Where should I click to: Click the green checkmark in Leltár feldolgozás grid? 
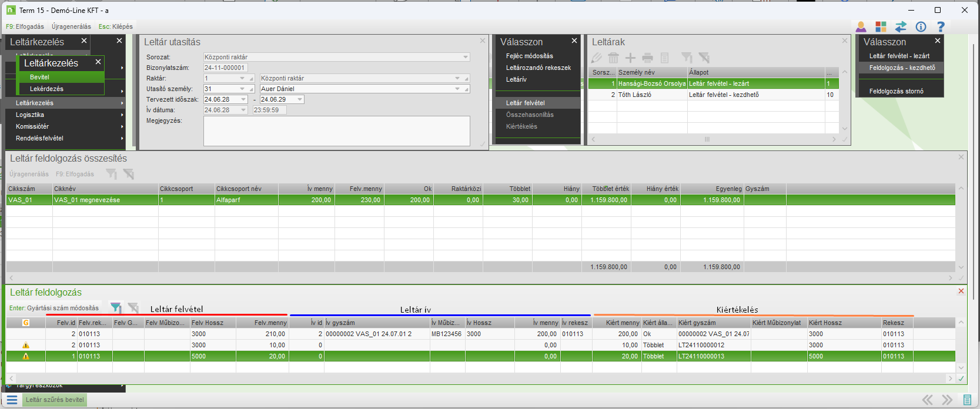pyautogui.click(x=961, y=378)
